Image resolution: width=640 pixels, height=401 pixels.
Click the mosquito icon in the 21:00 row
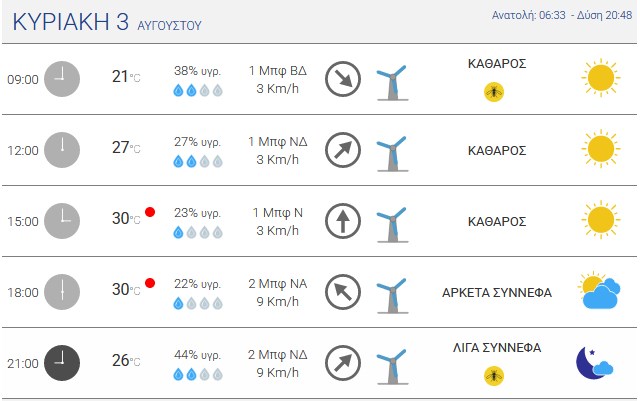coord(494,376)
